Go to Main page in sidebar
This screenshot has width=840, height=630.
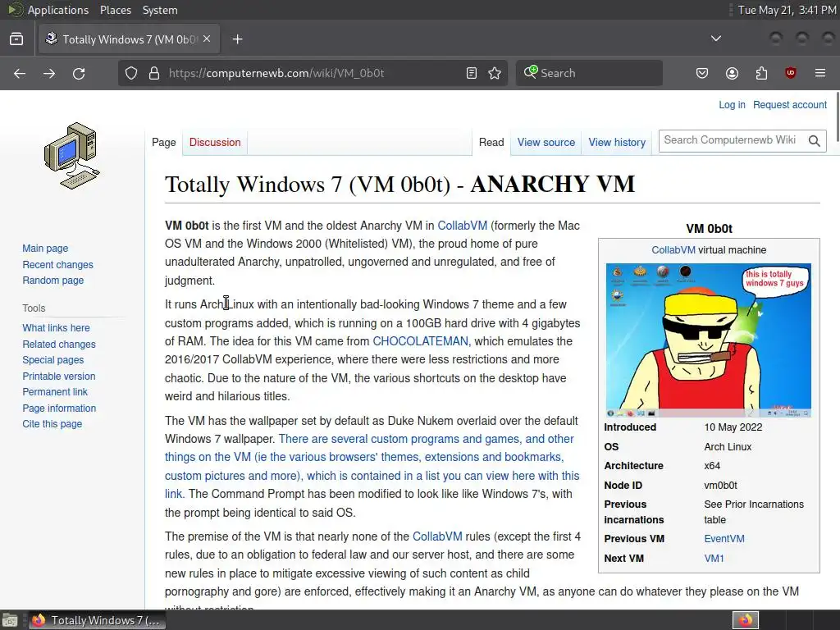coord(45,249)
